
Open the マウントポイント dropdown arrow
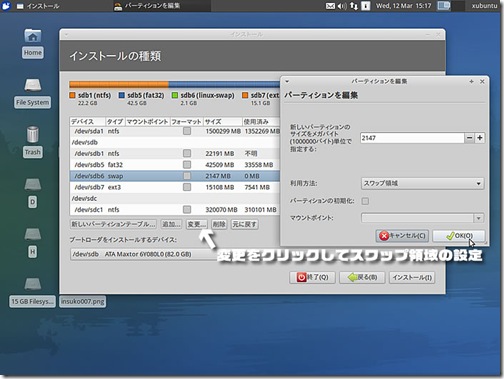click(x=479, y=218)
